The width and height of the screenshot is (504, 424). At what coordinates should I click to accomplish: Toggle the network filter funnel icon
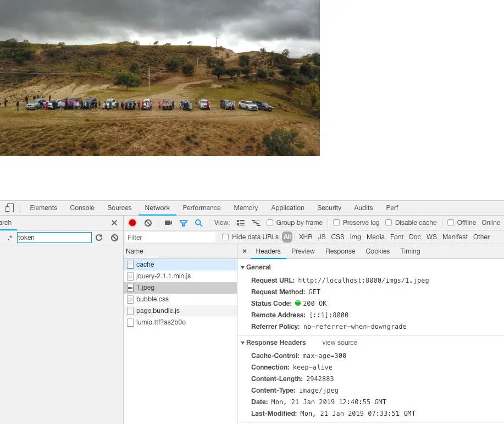(184, 223)
